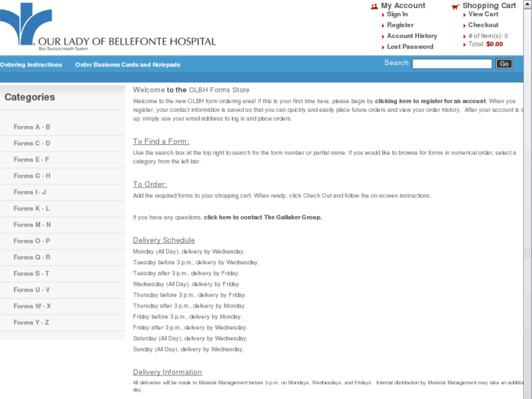Select Forms G - H category
Viewport: 532px width, 399px height.
(x=32, y=176)
